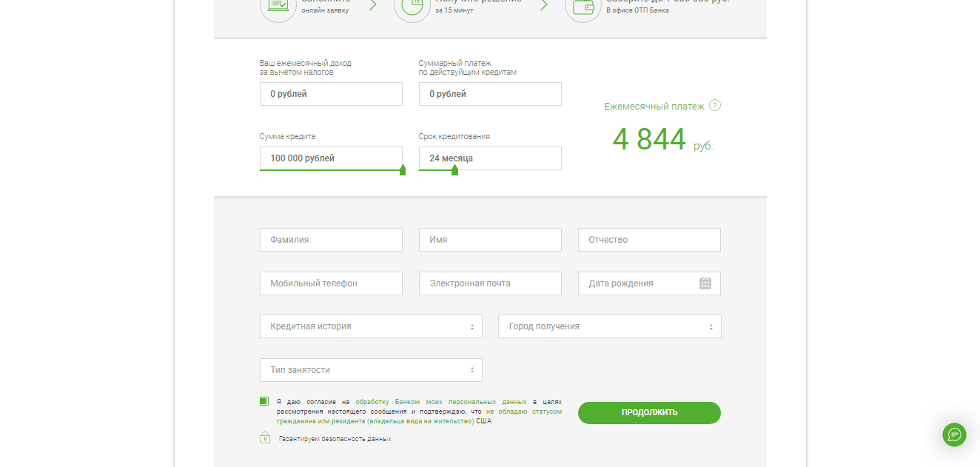
Task: Toggle the personal data consent checkbox
Action: point(264,401)
